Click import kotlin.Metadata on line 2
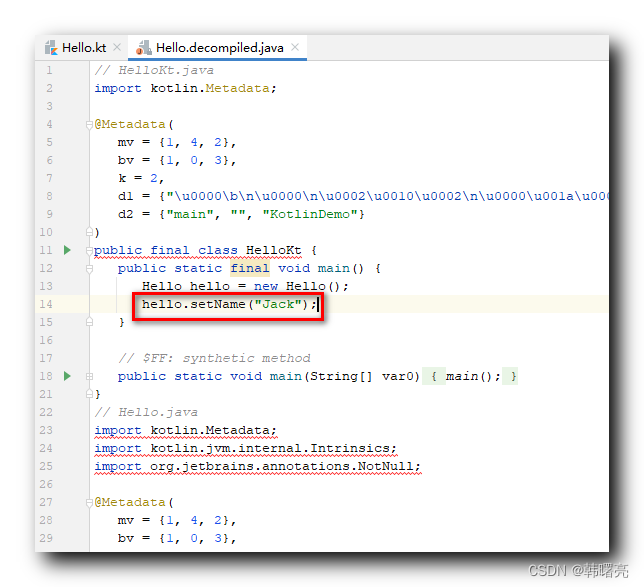 tap(186, 88)
